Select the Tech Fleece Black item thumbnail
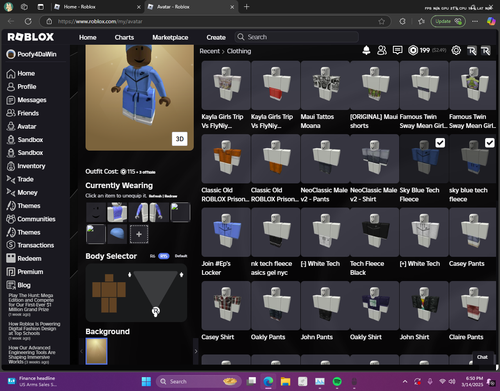Image resolution: width=500 pixels, height=391 pixels. tap(374, 232)
